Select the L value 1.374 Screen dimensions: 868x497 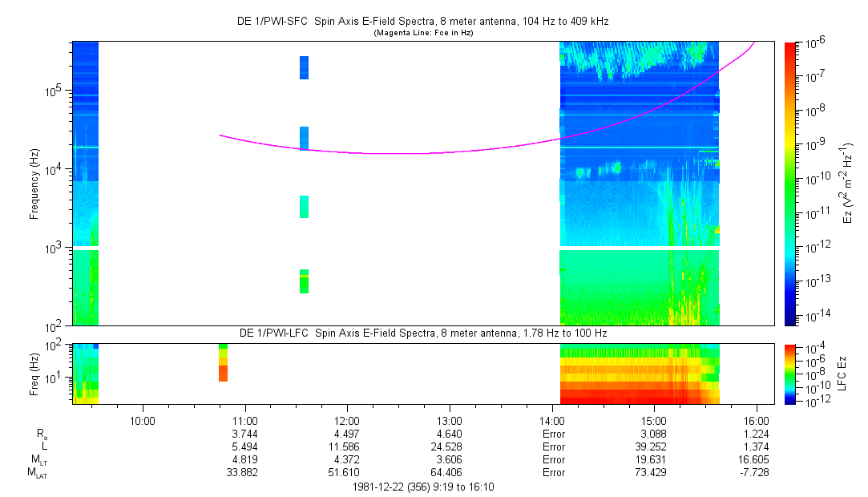coord(756,446)
